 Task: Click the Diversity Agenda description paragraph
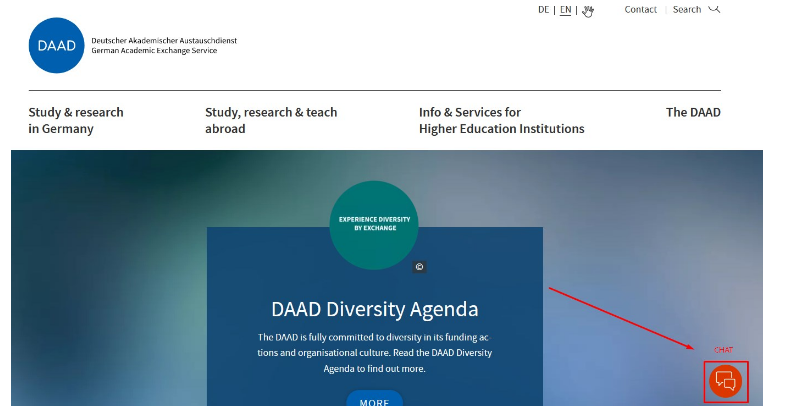tap(374, 353)
